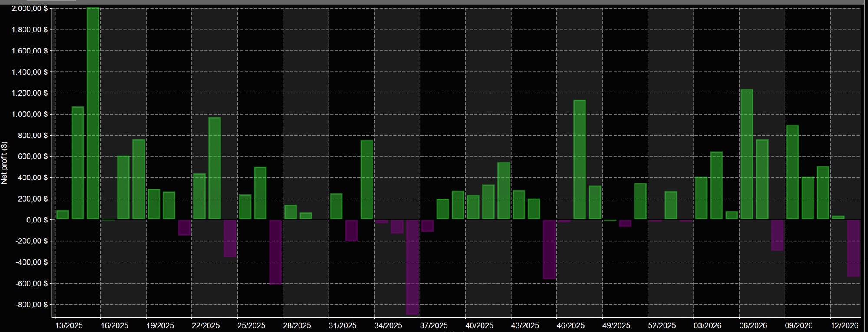The width and height of the screenshot is (868, 332).
Task: Select the green bar above the 06/2026 label
Action: (746, 154)
